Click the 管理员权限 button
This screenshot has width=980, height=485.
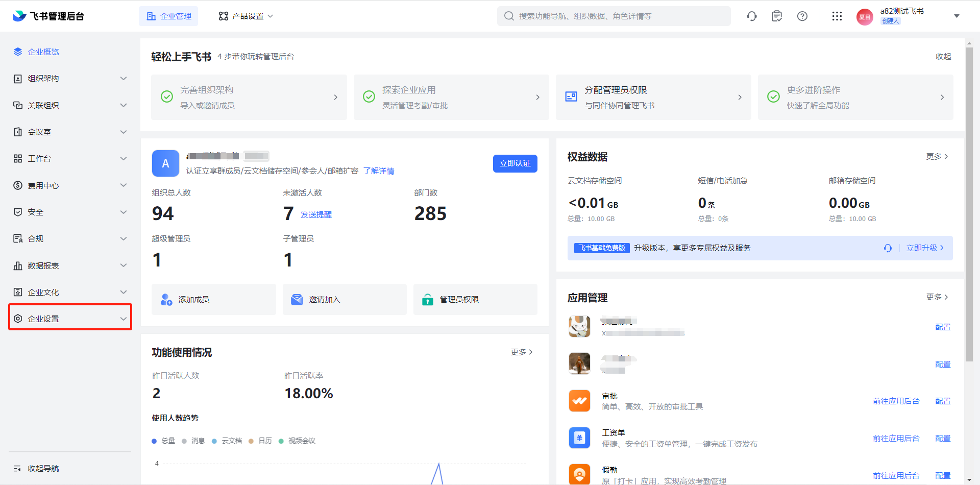point(475,300)
